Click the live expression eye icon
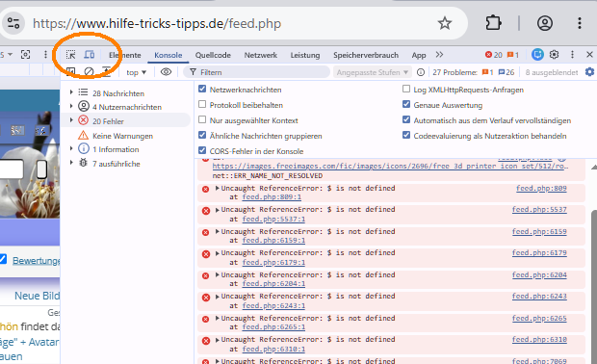597x364 pixels. click(166, 72)
